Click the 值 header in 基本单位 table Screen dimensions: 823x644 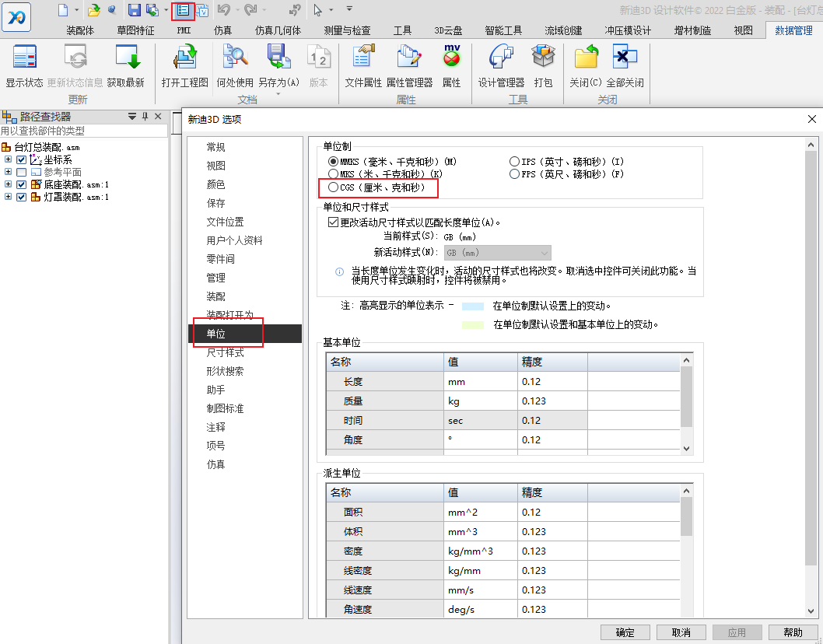(x=481, y=362)
